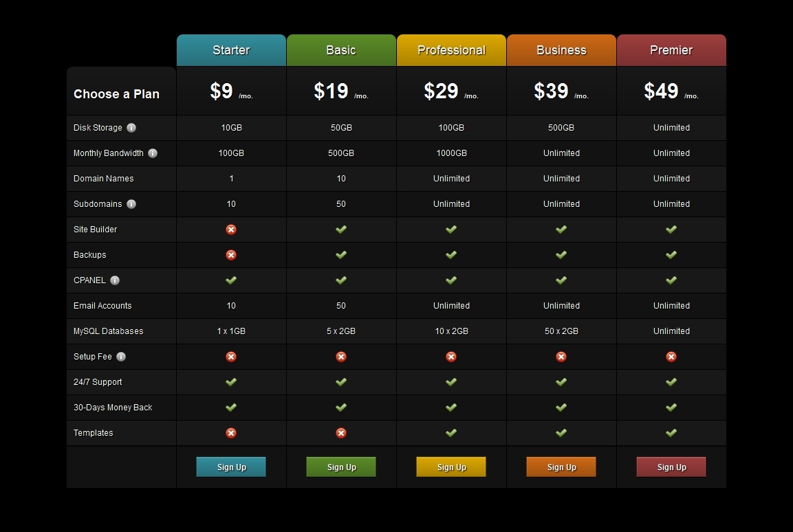Click the 5 x 2GB MySQL value
The height and width of the screenshot is (532, 793).
(341, 331)
